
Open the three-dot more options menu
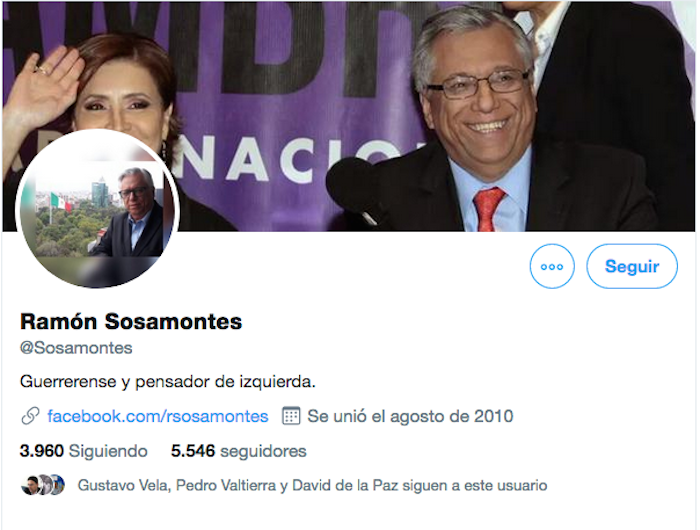click(552, 266)
